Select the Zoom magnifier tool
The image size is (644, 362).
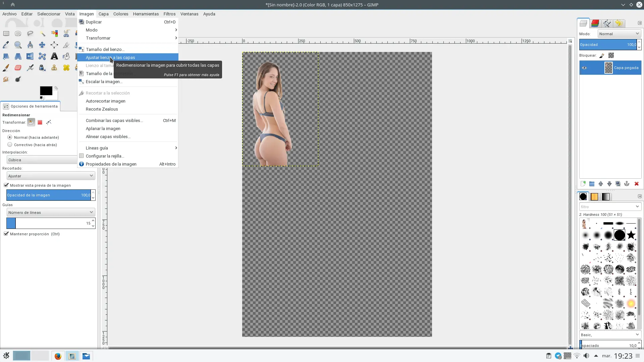click(x=18, y=45)
